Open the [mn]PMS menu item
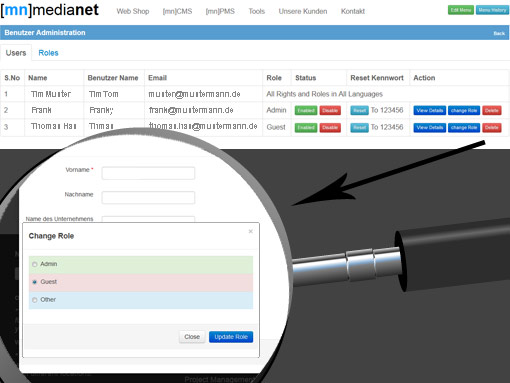 pyautogui.click(x=220, y=11)
